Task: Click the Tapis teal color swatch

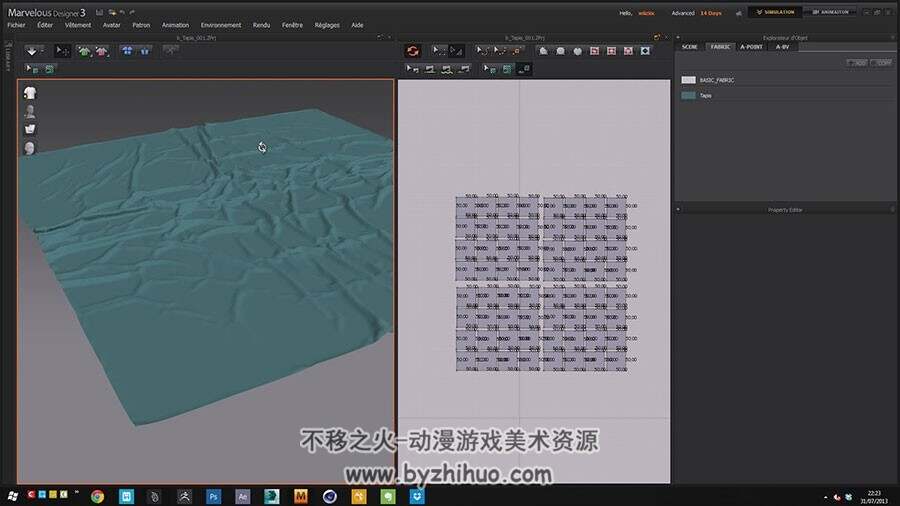Action: [x=688, y=96]
